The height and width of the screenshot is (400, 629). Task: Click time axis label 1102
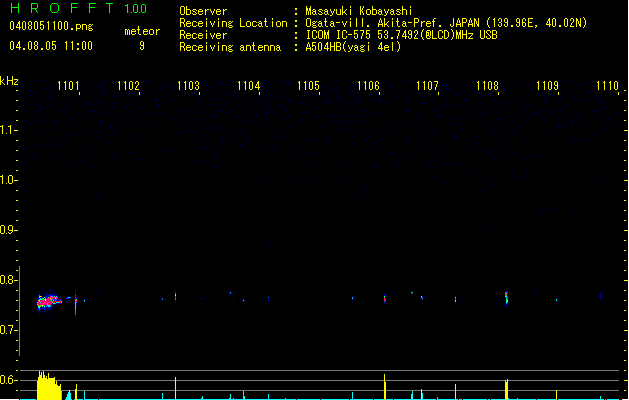[128, 86]
